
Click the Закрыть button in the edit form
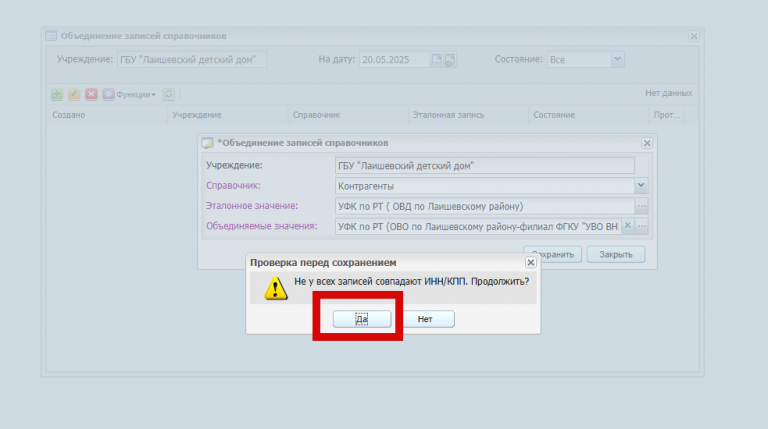(x=616, y=254)
